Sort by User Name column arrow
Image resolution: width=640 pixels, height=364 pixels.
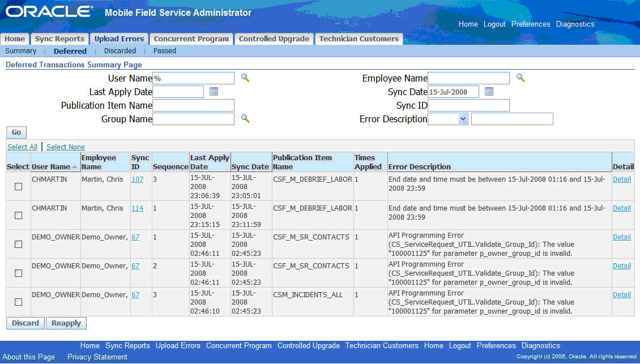(x=74, y=166)
